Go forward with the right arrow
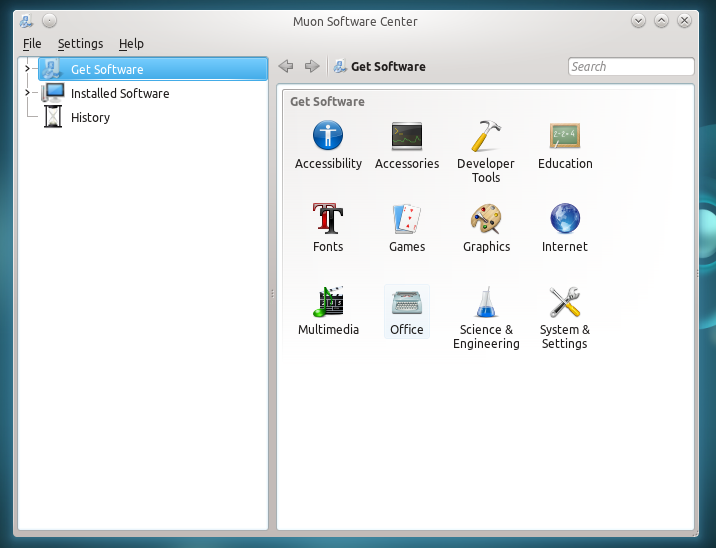Viewport: 716px width, 548px height. [x=312, y=66]
